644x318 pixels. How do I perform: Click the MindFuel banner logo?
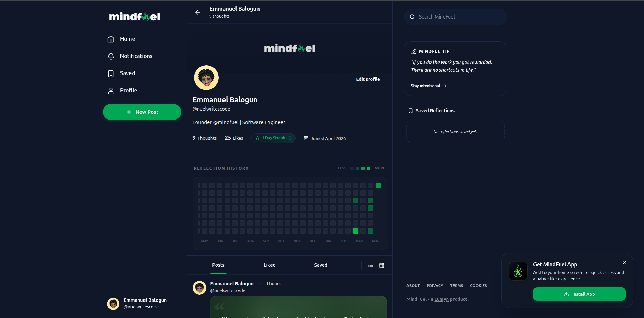click(x=289, y=48)
